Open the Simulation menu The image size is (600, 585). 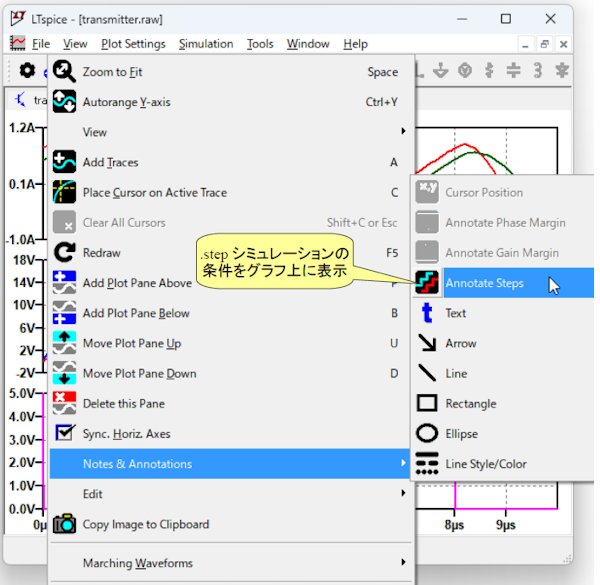206,44
